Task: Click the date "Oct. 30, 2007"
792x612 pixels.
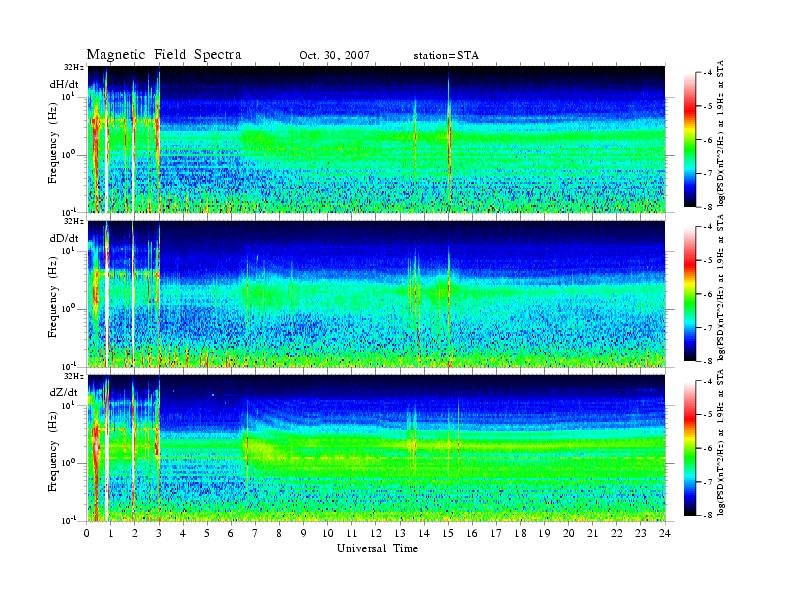Action: [334, 55]
